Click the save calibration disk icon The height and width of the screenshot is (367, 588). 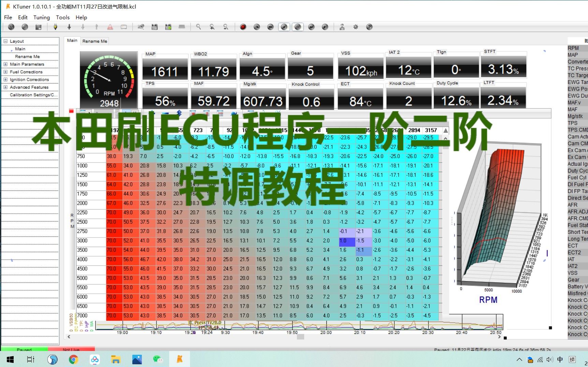click(39, 27)
